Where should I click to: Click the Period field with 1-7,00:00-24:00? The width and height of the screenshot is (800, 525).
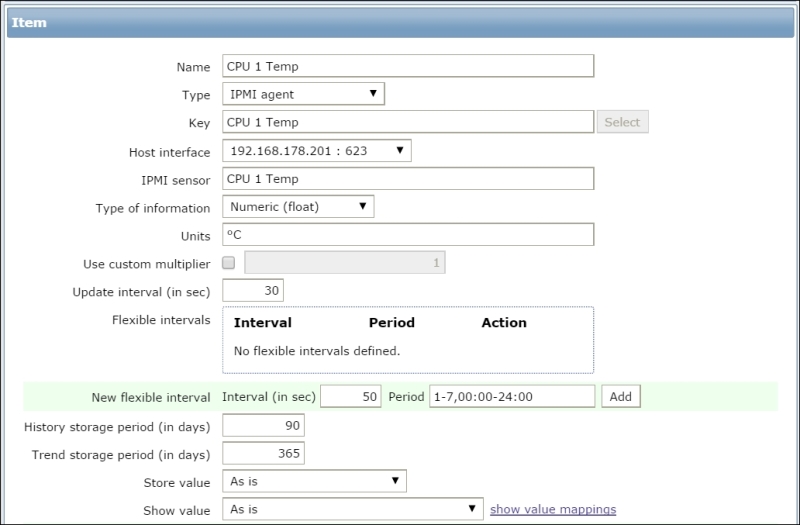512,396
